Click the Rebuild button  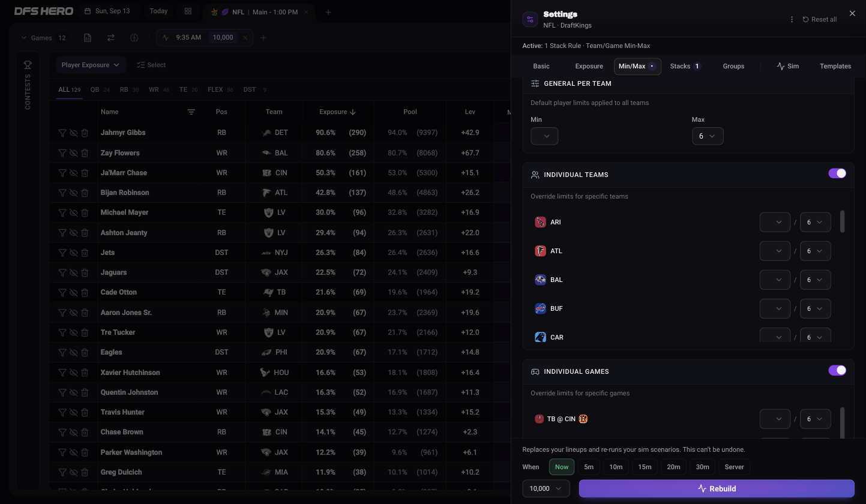click(717, 488)
